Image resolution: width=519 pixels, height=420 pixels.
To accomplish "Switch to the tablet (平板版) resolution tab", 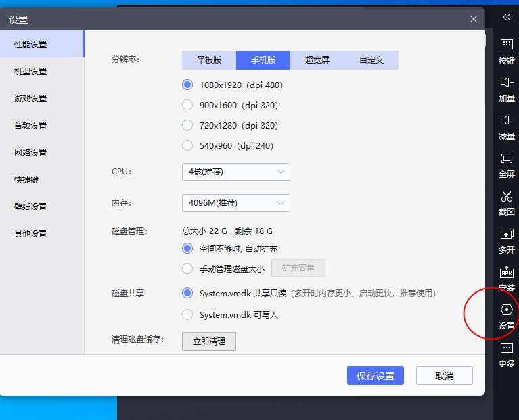I will [x=209, y=60].
